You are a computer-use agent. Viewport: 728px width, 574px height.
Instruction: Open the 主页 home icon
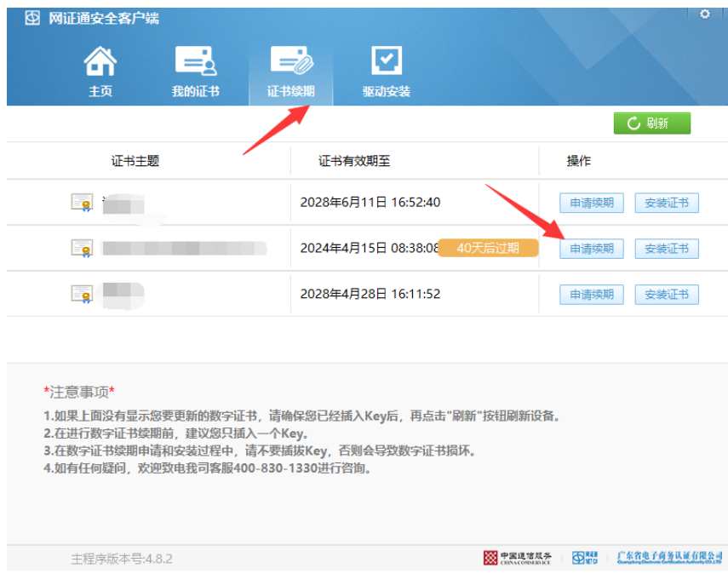[100, 63]
